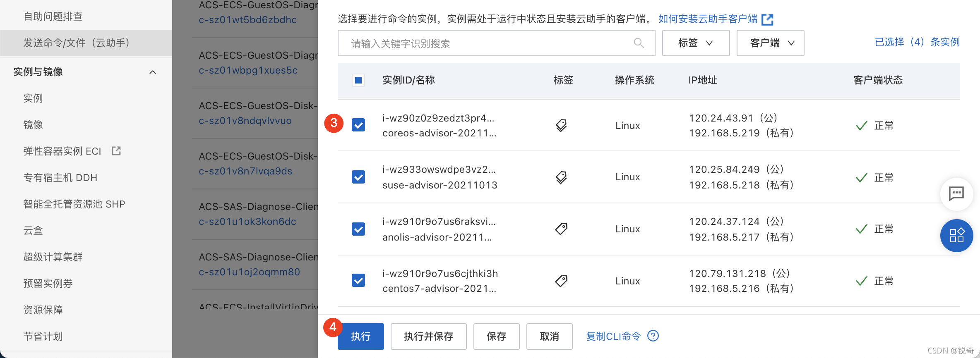
Task: Open 智能全托管资源池 SHP sidebar item
Action: 74,204
